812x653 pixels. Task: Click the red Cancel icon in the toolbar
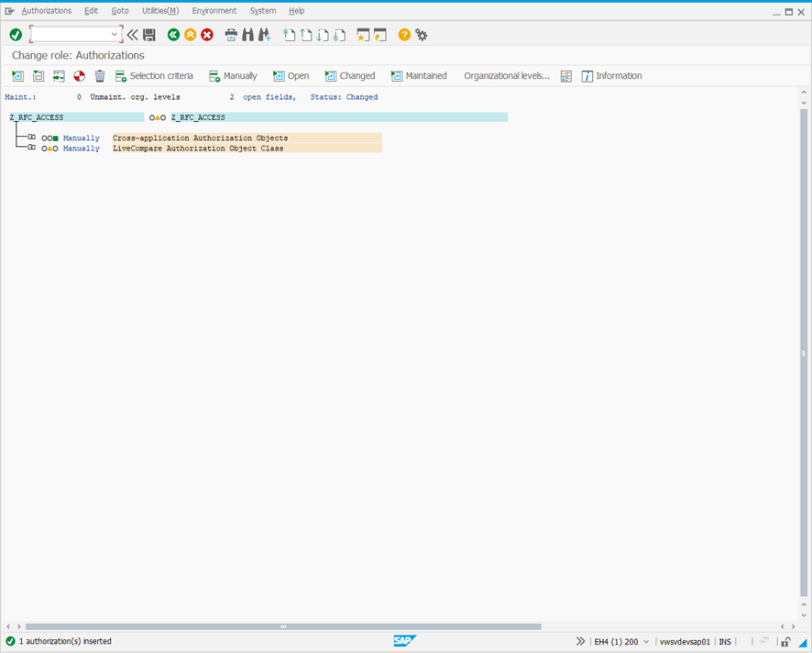point(206,34)
